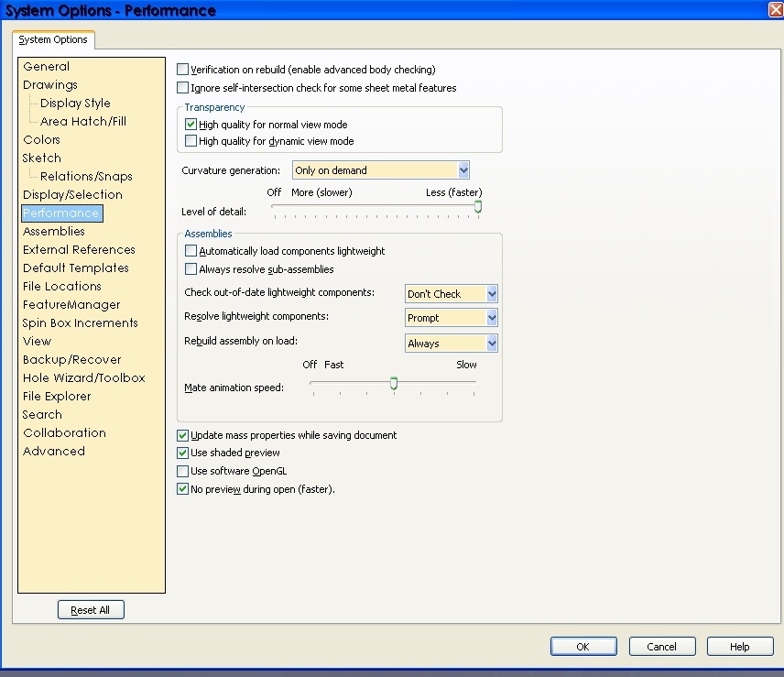
Task: Select FeatureManager category
Action: [x=71, y=304]
